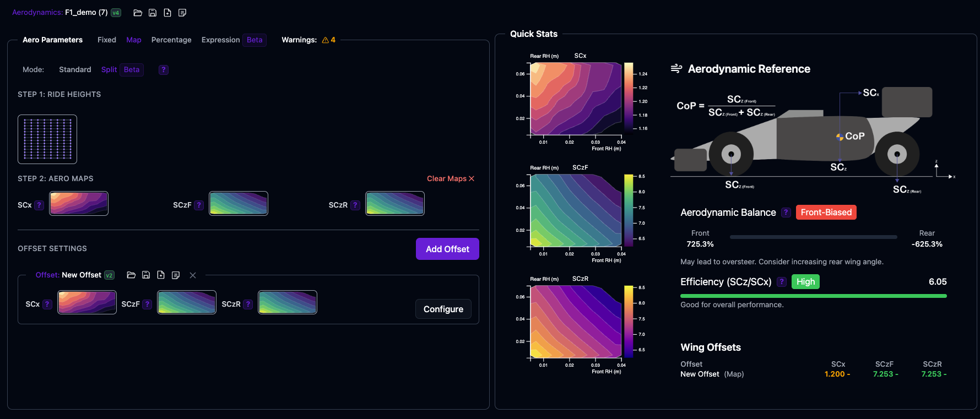
Task: Select the Expression parameter tab
Action: pyautogui.click(x=220, y=40)
